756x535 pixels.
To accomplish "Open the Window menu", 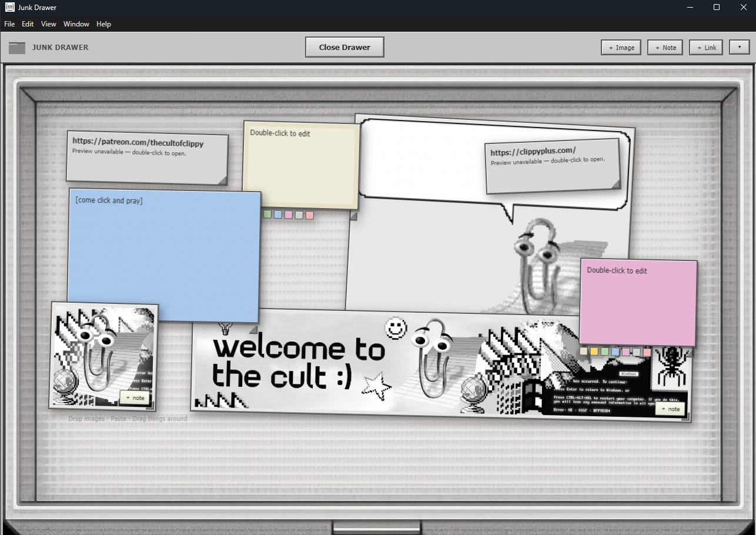I will pyautogui.click(x=76, y=24).
